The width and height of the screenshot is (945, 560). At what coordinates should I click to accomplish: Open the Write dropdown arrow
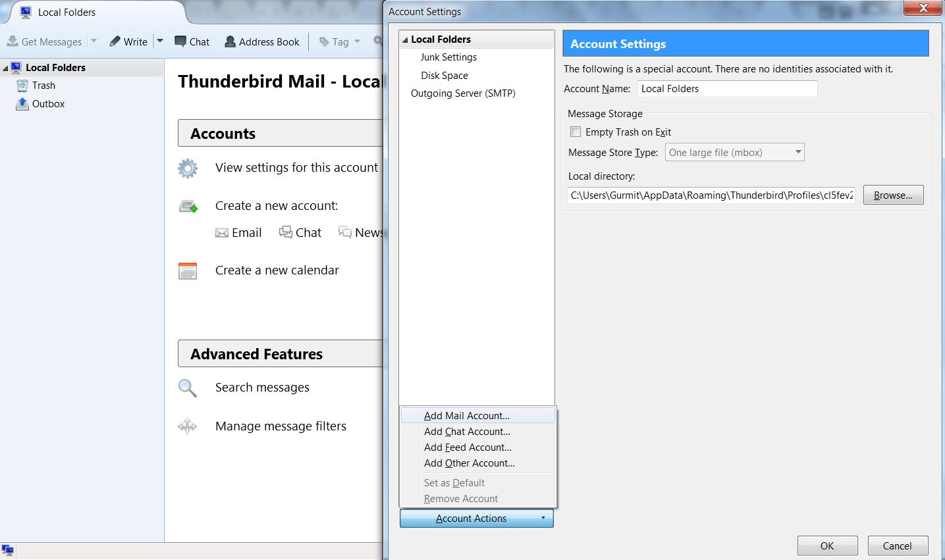pos(159,41)
